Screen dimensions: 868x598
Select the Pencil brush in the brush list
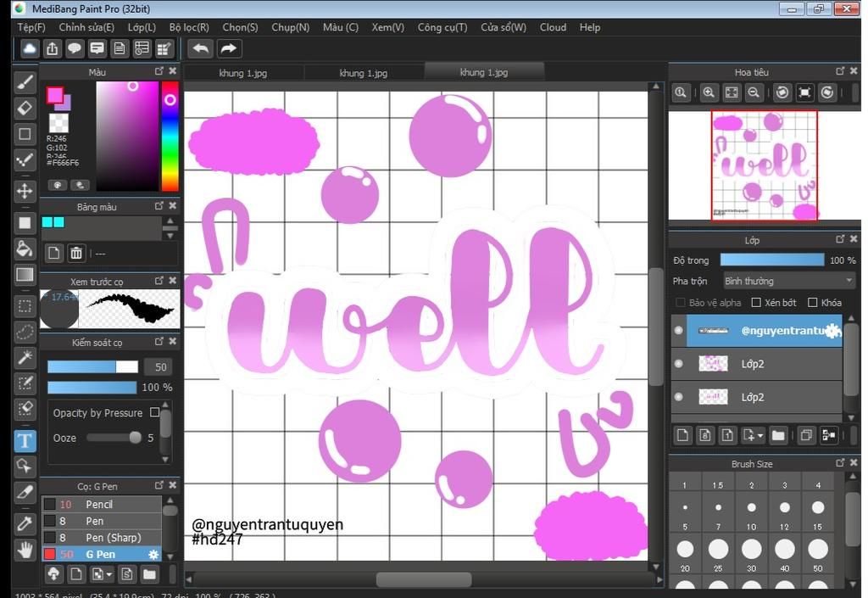pos(102,504)
